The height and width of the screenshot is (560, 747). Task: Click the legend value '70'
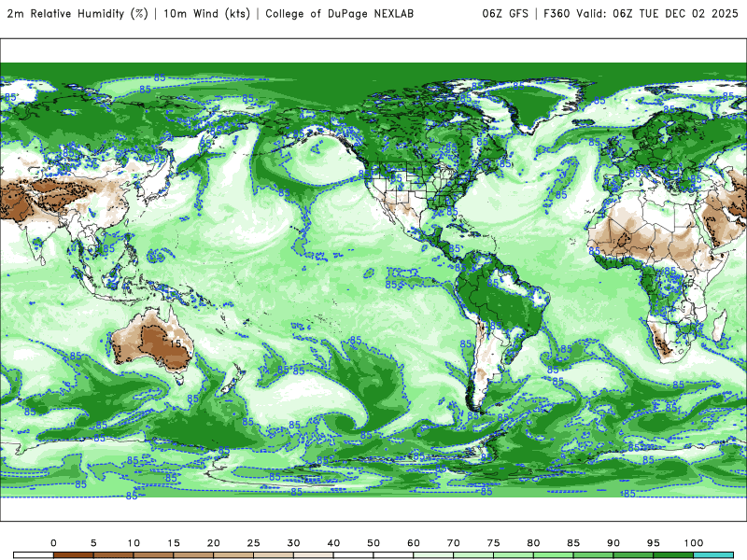pos(454,543)
